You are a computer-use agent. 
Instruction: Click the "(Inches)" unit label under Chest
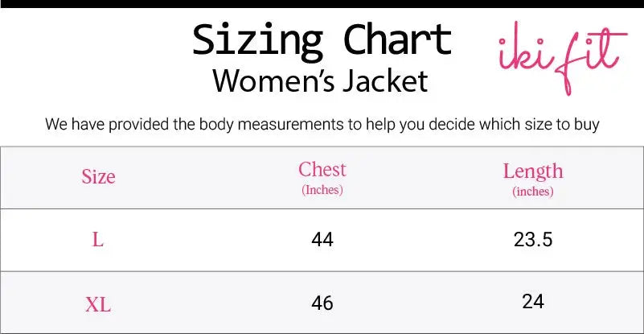pyautogui.click(x=322, y=191)
